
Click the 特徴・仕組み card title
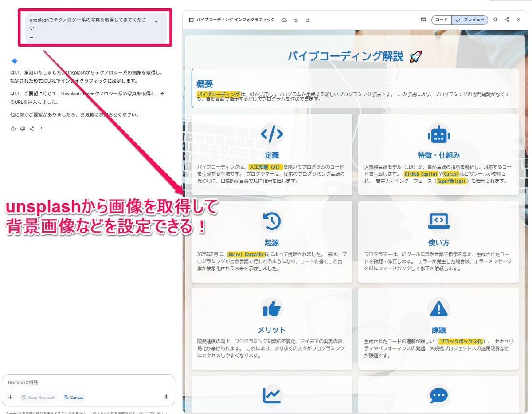[439, 155]
